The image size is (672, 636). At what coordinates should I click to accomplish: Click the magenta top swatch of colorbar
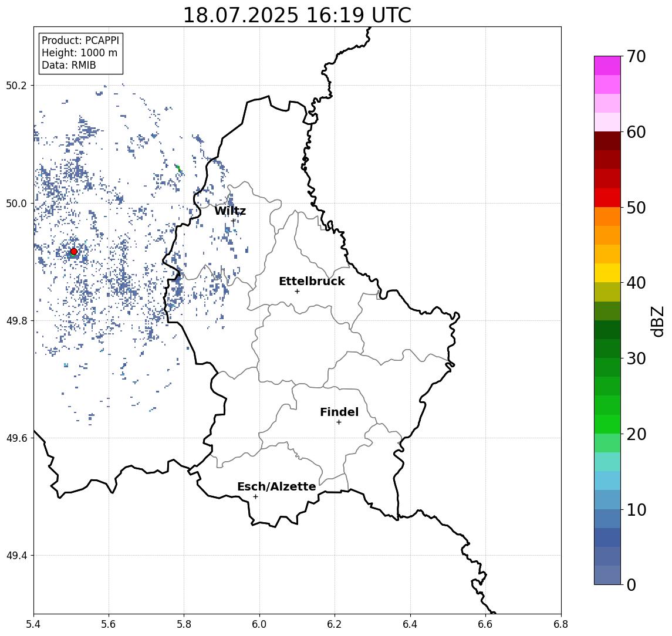click(607, 66)
